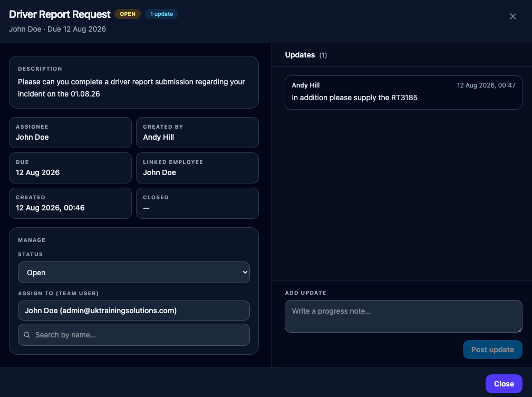Focus the Search by name field
Screen dimensions: 532x397
(134, 335)
